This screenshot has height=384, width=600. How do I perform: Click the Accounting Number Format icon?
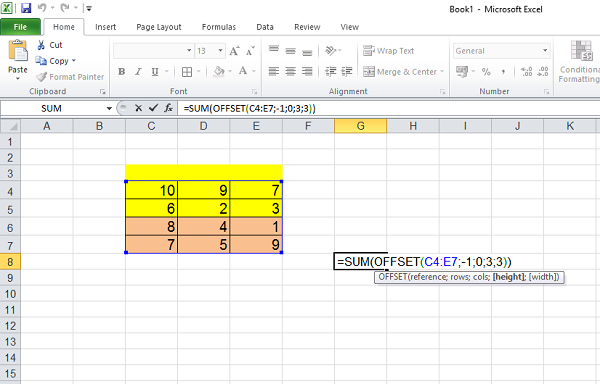pyautogui.click(x=462, y=72)
